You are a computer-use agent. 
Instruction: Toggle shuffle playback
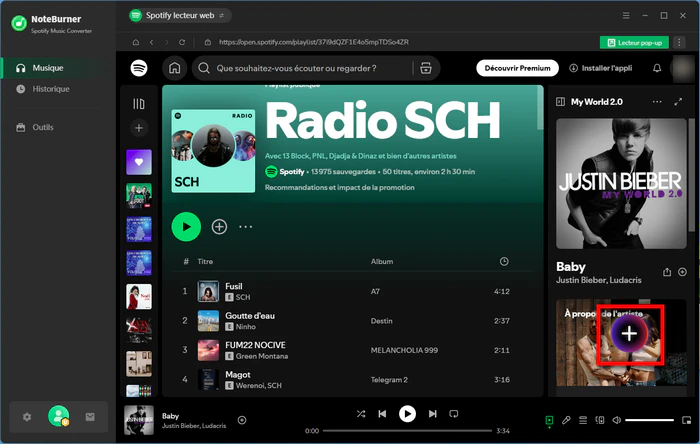tap(361, 414)
